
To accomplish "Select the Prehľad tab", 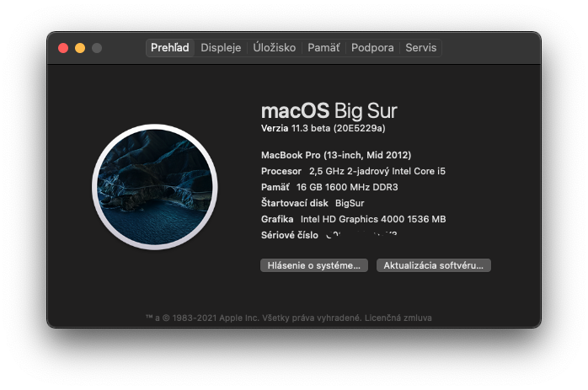I will [170, 48].
